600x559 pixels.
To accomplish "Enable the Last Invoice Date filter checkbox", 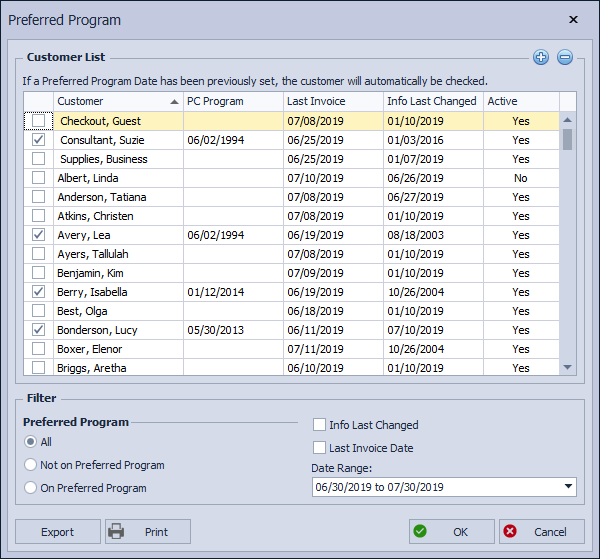I will (x=319, y=448).
